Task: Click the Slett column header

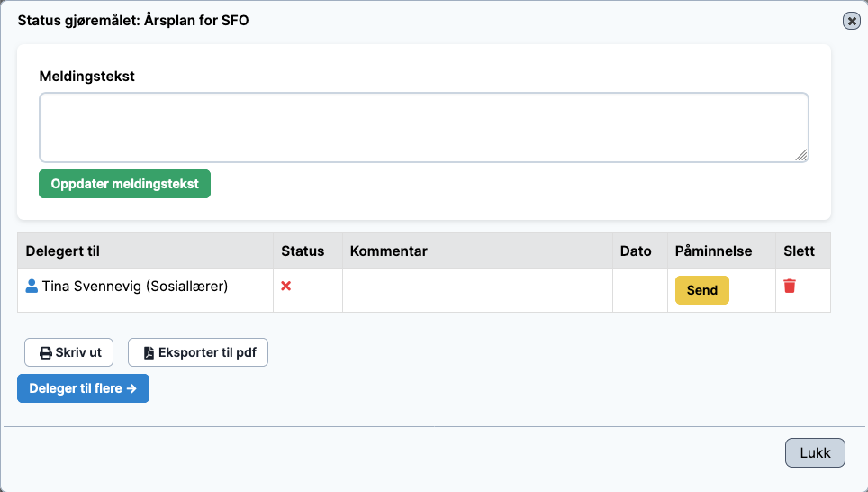Action: [x=799, y=251]
